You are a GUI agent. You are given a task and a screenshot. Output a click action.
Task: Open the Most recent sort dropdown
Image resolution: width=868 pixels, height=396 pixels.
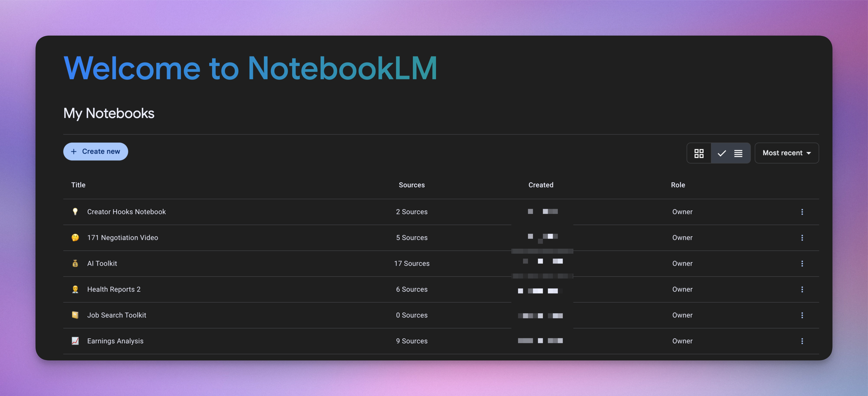tap(786, 153)
